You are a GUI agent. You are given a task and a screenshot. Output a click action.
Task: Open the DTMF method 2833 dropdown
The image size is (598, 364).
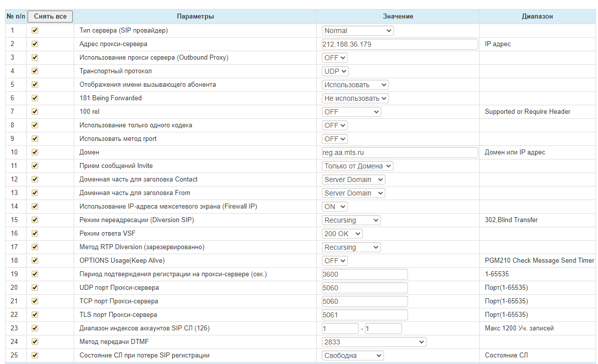373,342
